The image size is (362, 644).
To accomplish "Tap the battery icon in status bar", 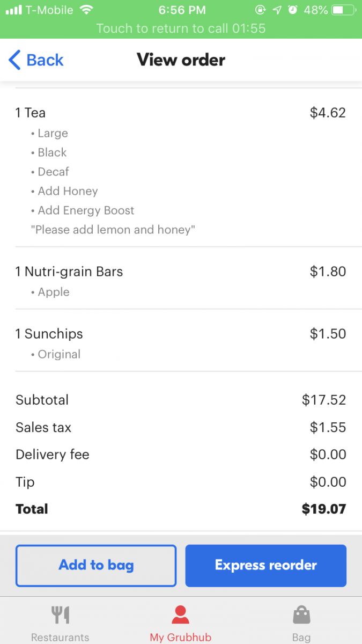I will click(344, 10).
